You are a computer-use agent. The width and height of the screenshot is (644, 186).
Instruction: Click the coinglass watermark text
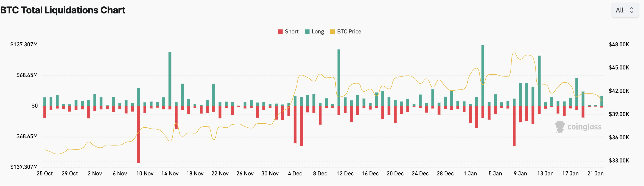[x=584, y=127]
